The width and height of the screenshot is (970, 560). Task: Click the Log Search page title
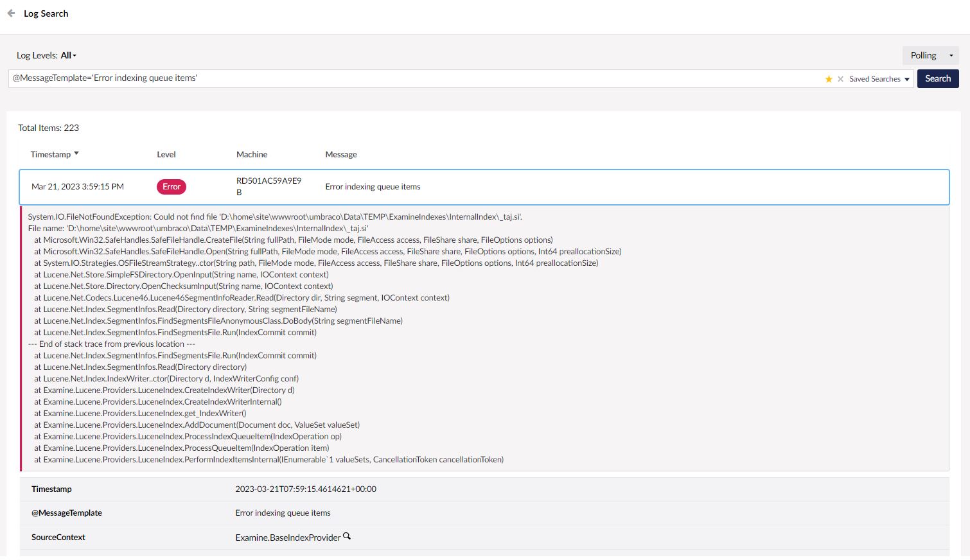click(x=46, y=13)
